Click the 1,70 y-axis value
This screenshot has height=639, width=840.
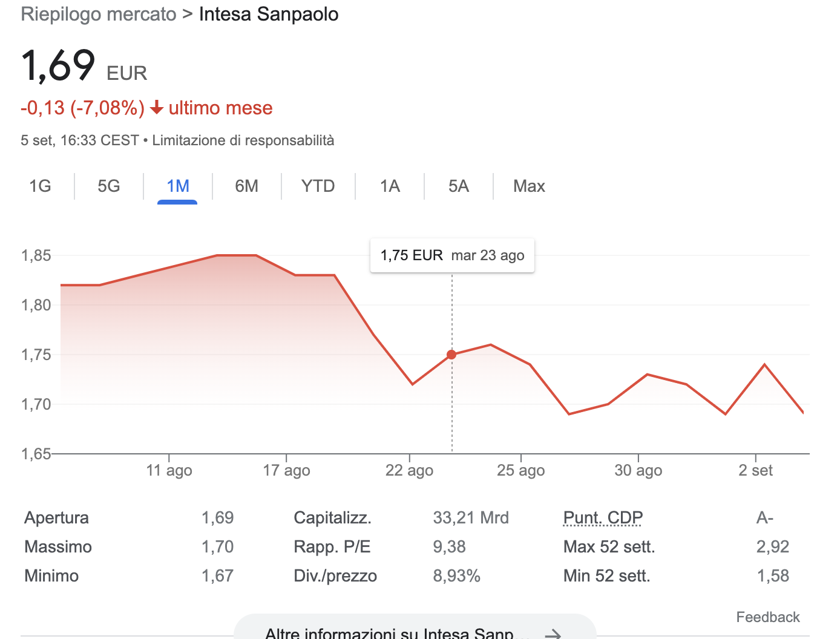(36, 404)
